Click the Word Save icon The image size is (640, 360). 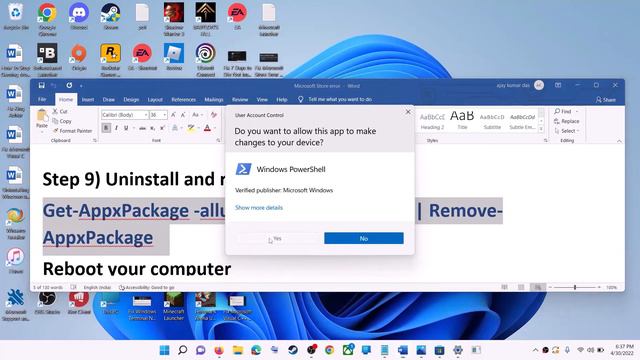42,85
